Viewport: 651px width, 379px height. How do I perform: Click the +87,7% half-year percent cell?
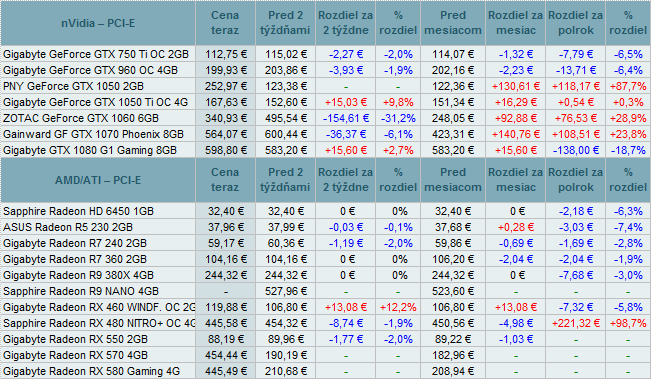pyautogui.click(x=628, y=86)
